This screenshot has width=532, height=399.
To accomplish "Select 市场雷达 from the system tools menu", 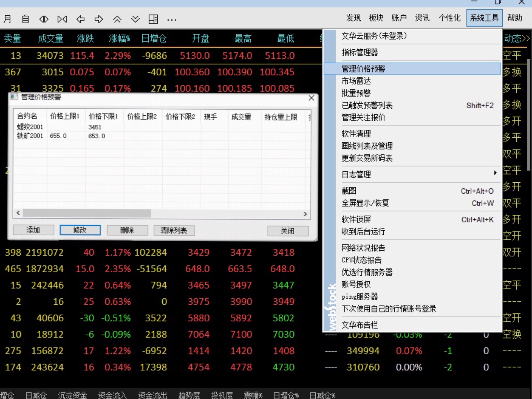I will coord(356,81).
